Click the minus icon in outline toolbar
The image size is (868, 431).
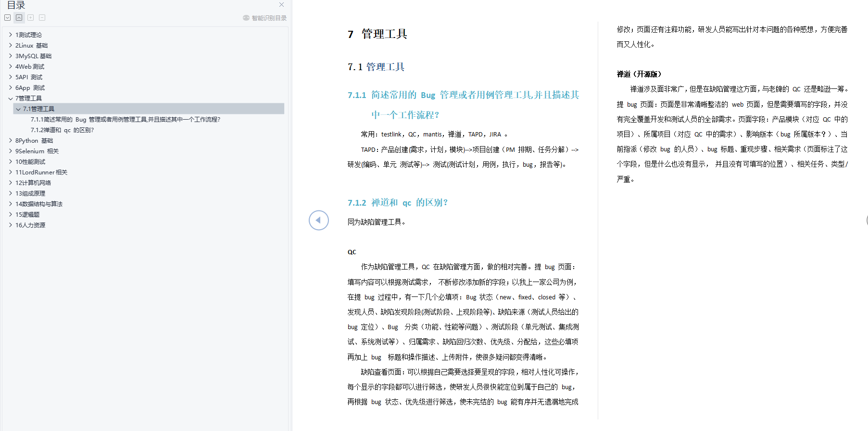click(x=42, y=18)
